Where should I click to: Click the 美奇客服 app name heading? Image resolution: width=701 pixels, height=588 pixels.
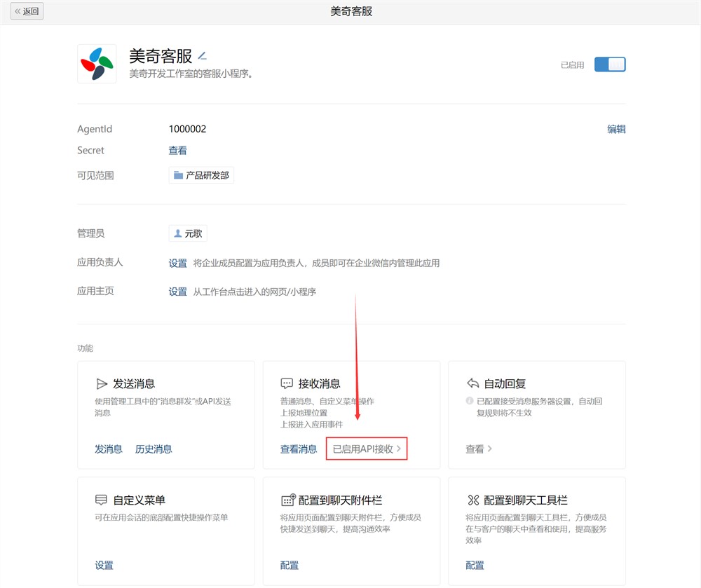pyautogui.click(x=161, y=56)
